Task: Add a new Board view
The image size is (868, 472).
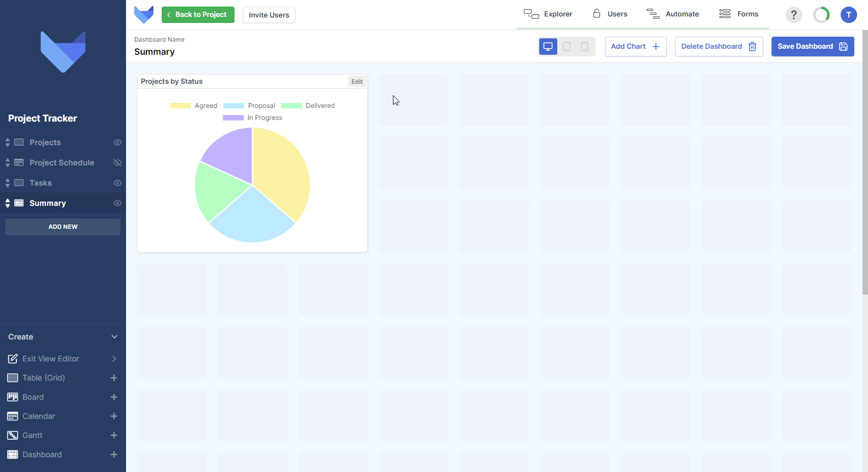Action: pyautogui.click(x=114, y=397)
